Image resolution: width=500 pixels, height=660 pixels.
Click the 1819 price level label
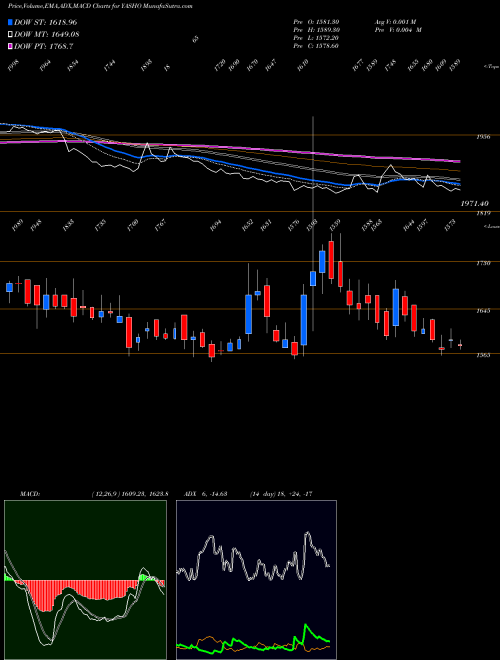pos(484,213)
